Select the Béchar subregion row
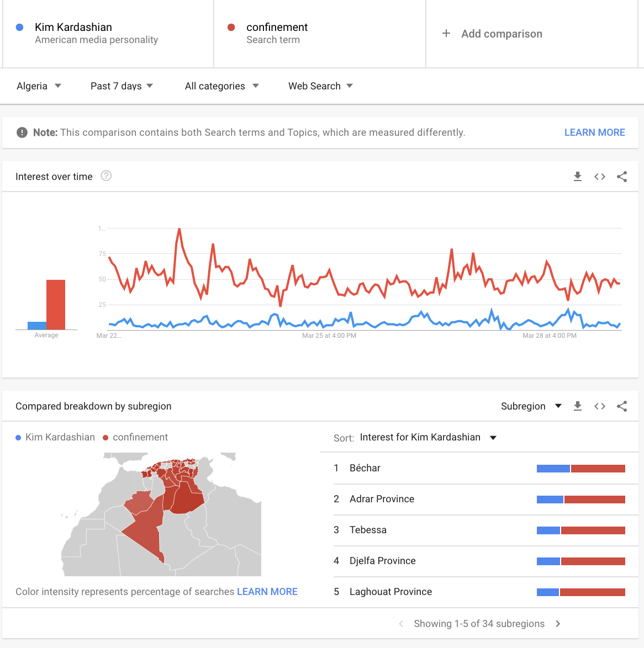This screenshot has width=644, height=648. [365, 468]
